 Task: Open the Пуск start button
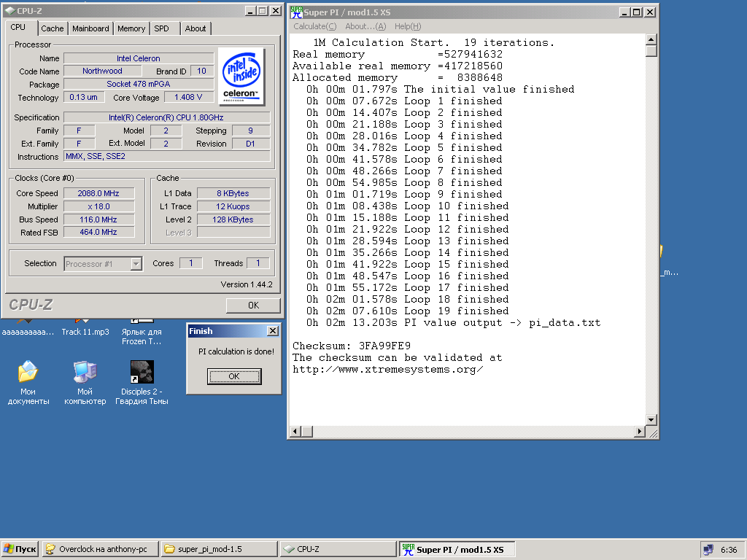(20, 549)
